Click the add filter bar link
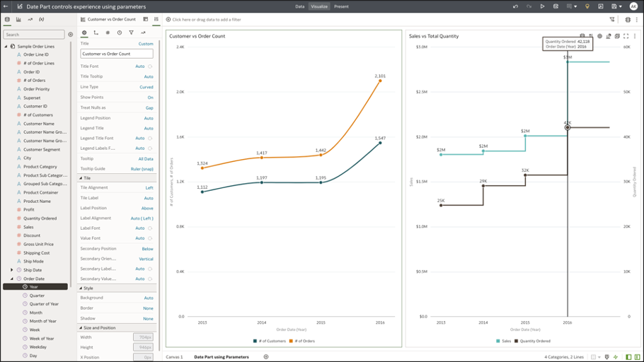The image size is (644, 362). 206,20
